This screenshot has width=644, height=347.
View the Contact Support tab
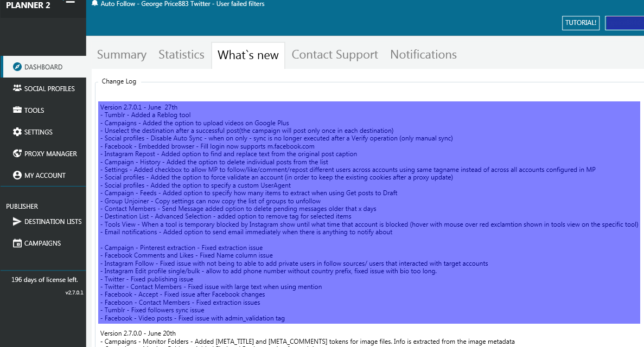tap(334, 54)
